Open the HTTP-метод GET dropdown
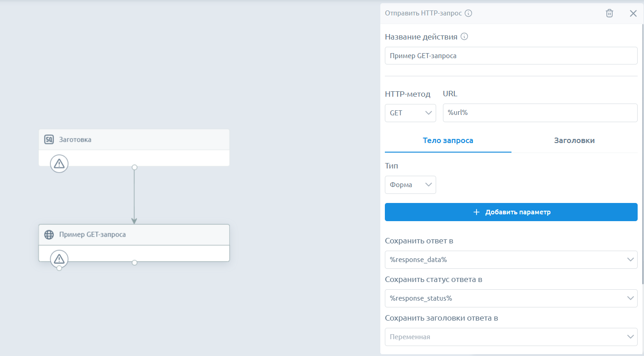The image size is (644, 356). coord(410,113)
